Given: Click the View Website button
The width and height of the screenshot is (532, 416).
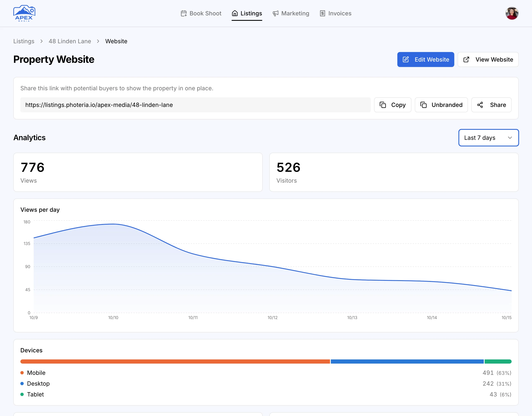Looking at the screenshot, I should (x=488, y=59).
